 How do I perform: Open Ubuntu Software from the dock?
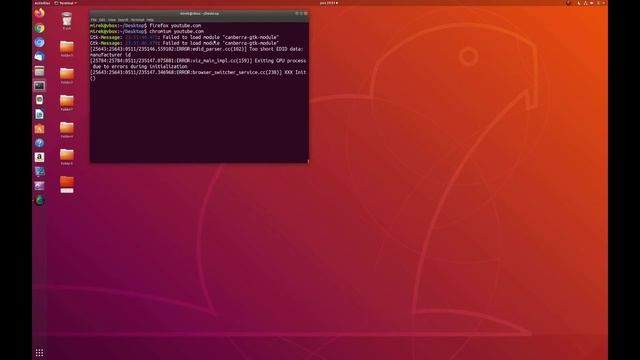(39, 129)
